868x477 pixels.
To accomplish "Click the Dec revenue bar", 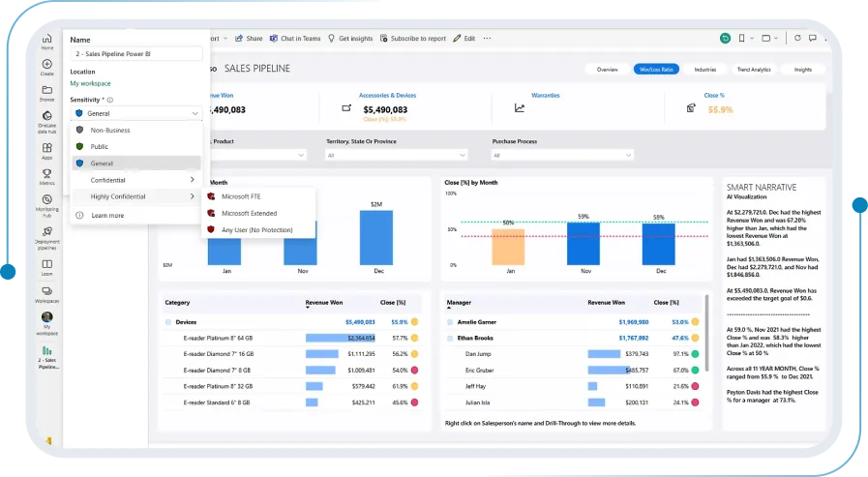I will point(376,238).
